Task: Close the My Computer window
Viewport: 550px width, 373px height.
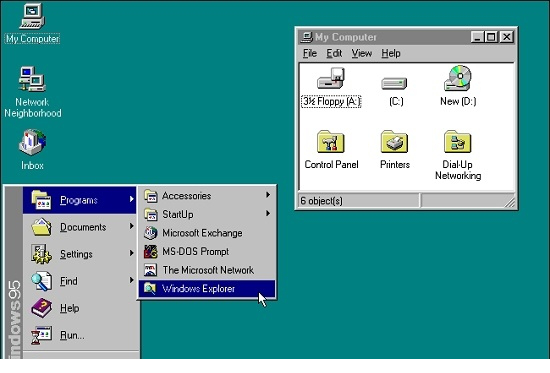Action: click(507, 37)
